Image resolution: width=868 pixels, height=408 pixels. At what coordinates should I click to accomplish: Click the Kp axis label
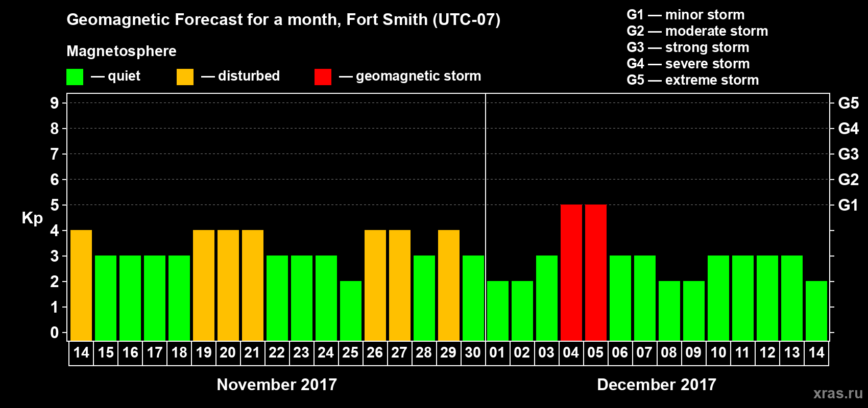tap(32, 218)
